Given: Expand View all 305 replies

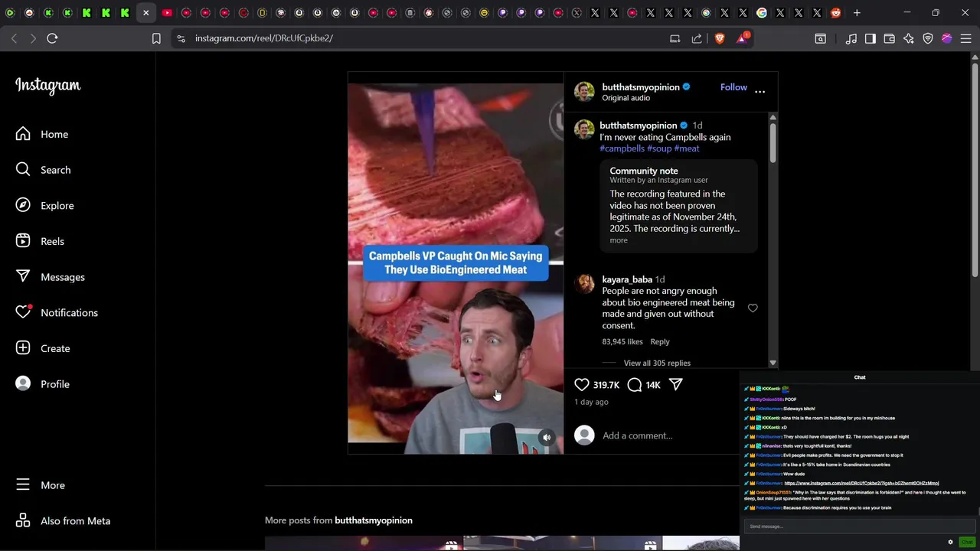Looking at the screenshot, I should click(657, 363).
